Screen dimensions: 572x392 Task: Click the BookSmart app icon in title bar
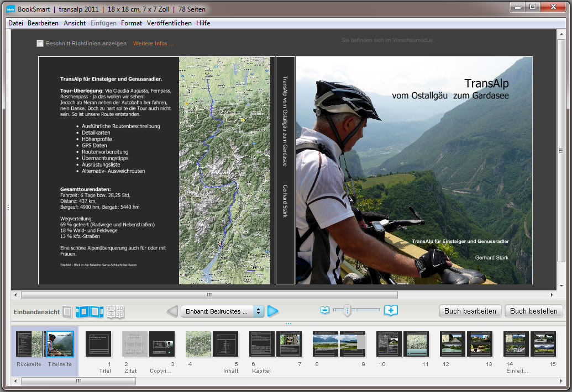[x=11, y=9]
